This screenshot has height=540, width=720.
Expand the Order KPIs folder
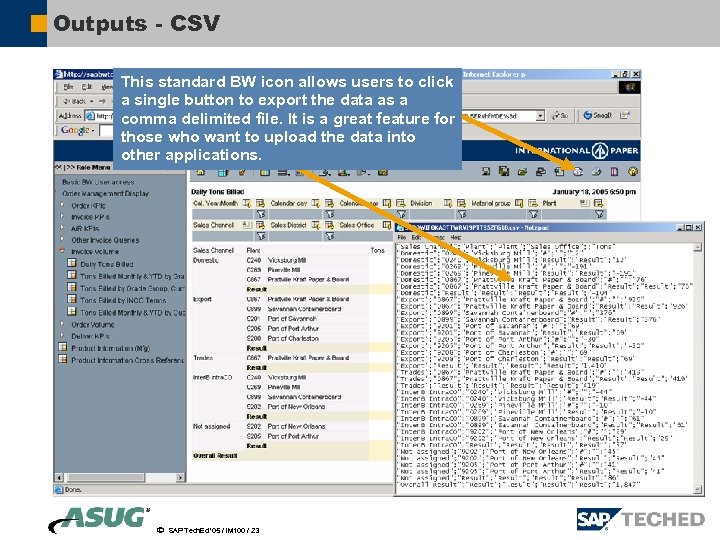point(62,205)
